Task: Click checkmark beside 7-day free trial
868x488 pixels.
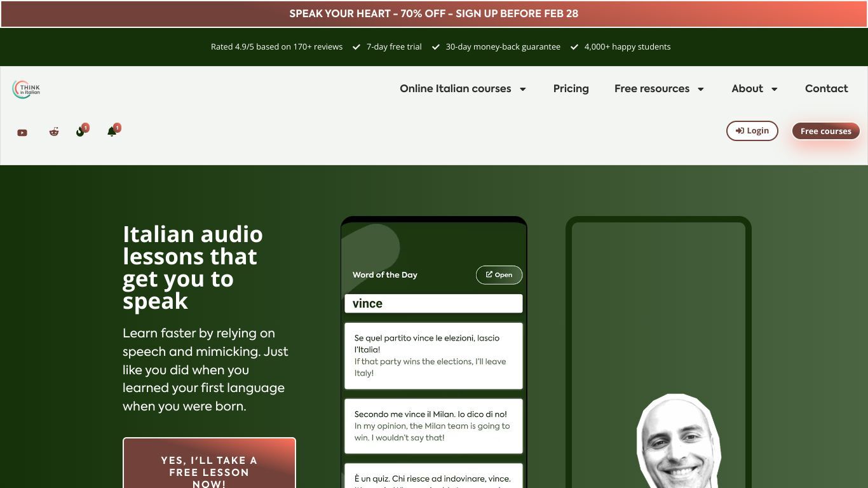Action: [x=356, y=47]
